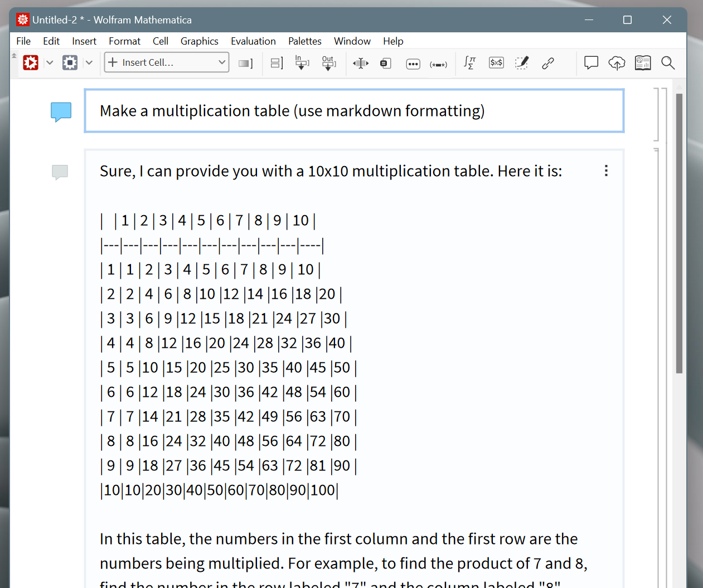Screen dimensions: 703x588
Task: Click the drawing tools pencil icon
Action: point(522,62)
